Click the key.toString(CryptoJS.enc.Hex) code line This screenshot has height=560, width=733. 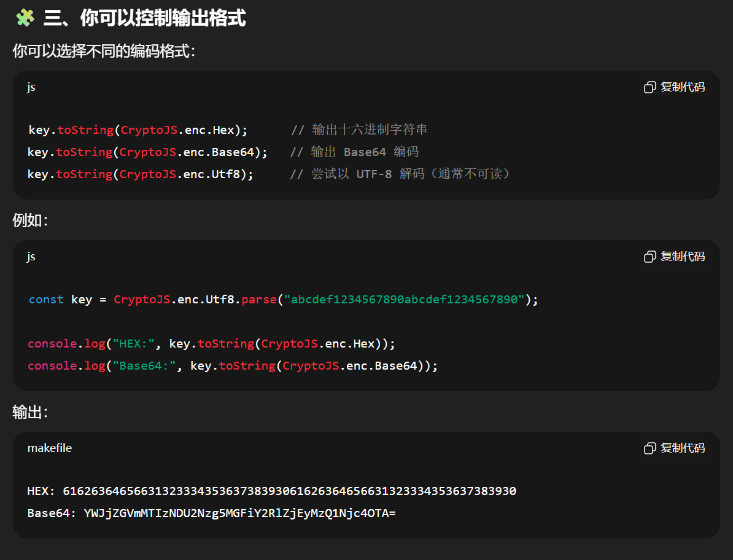pos(138,130)
